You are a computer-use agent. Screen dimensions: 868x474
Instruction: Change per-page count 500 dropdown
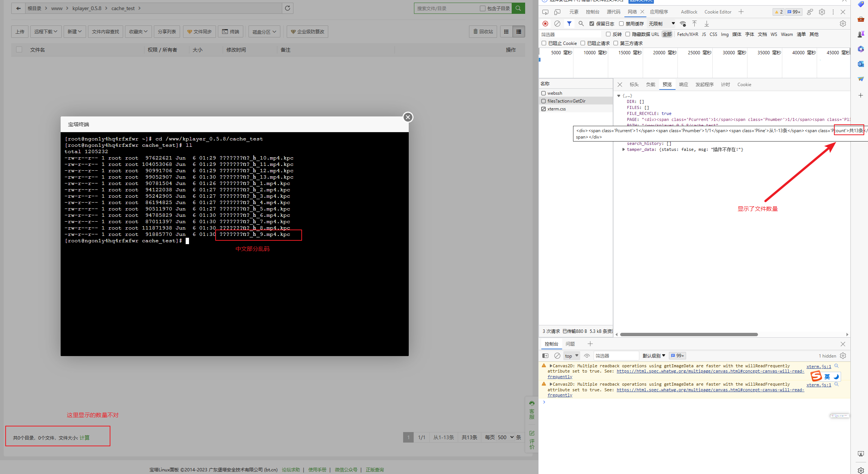point(506,437)
